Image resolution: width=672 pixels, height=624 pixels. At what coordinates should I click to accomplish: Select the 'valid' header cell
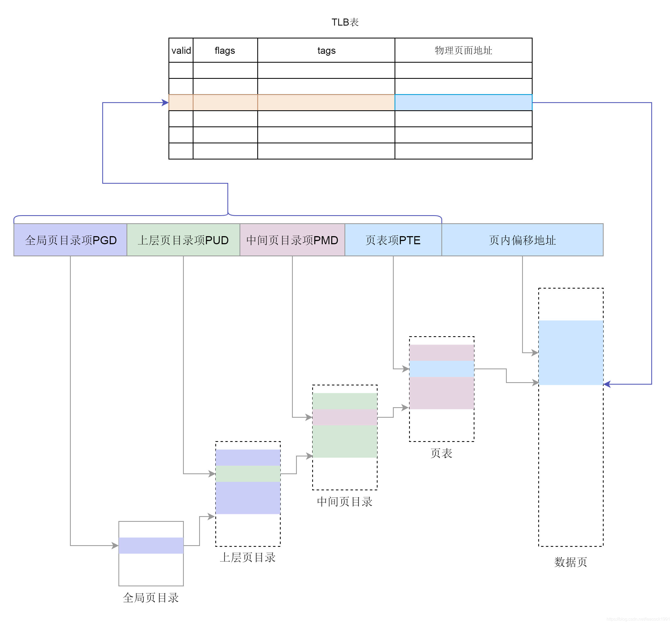pyautogui.click(x=181, y=50)
